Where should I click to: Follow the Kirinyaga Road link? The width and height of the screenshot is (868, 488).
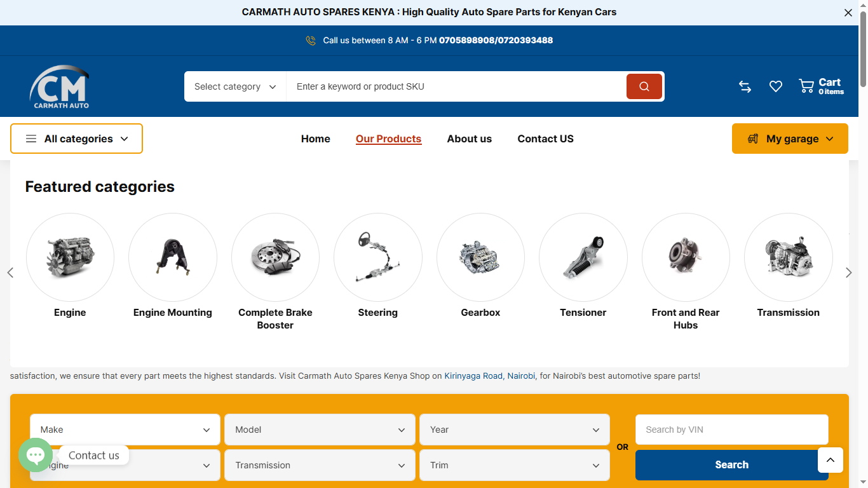click(473, 376)
